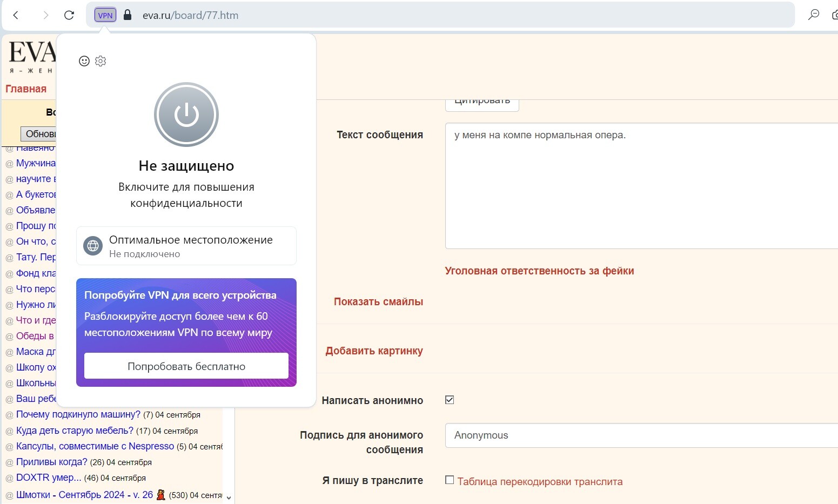Click the smiley feedback icon in VPN popup
838x504 pixels.
(x=84, y=61)
